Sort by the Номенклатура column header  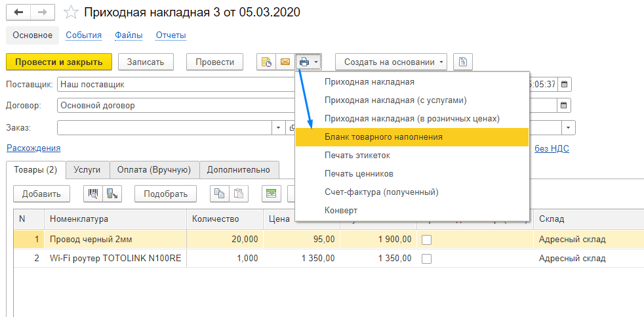pyautogui.click(x=115, y=219)
